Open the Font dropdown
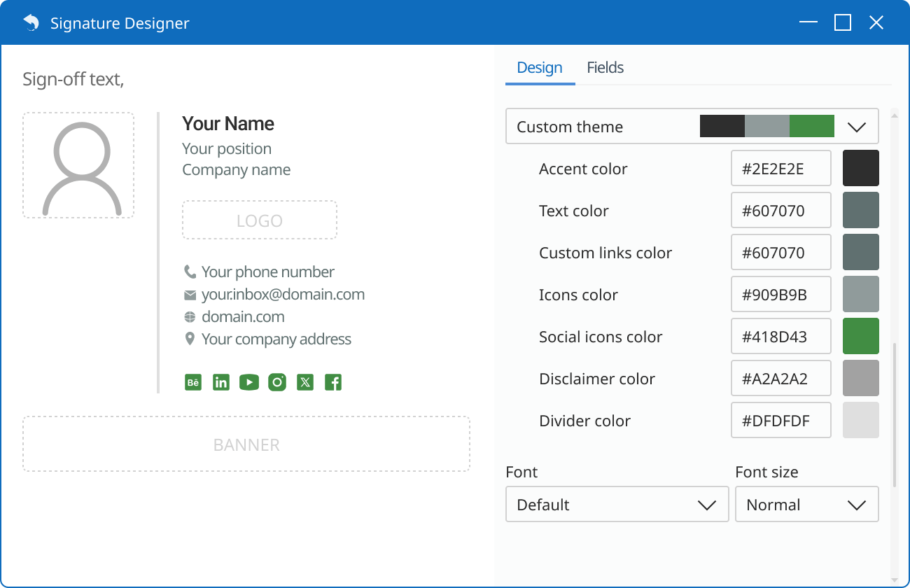The height and width of the screenshot is (588, 910). (x=617, y=504)
